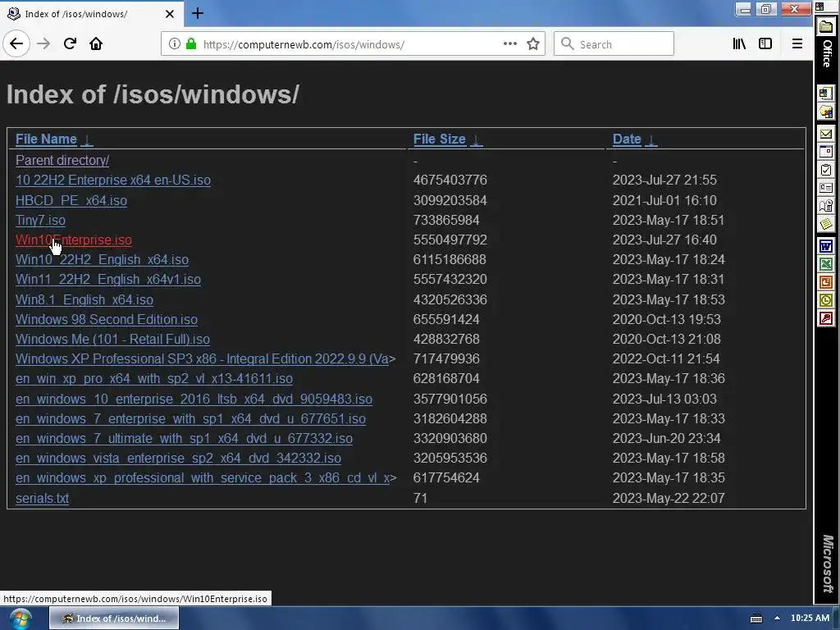Download en_win_xp_pro_x64_with_sp2_vl_x13-41611.iso

[x=154, y=379]
